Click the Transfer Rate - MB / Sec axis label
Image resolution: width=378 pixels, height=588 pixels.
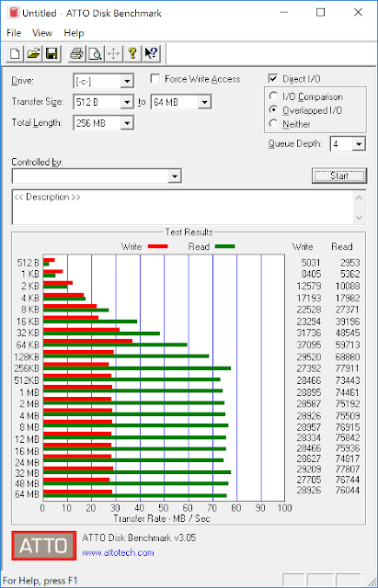(162, 518)
